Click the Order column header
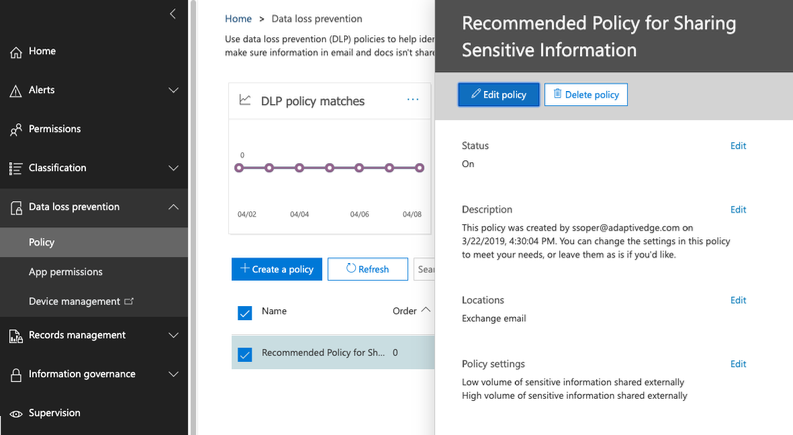This screenshot has height=435, width=793. coord(405,311)
